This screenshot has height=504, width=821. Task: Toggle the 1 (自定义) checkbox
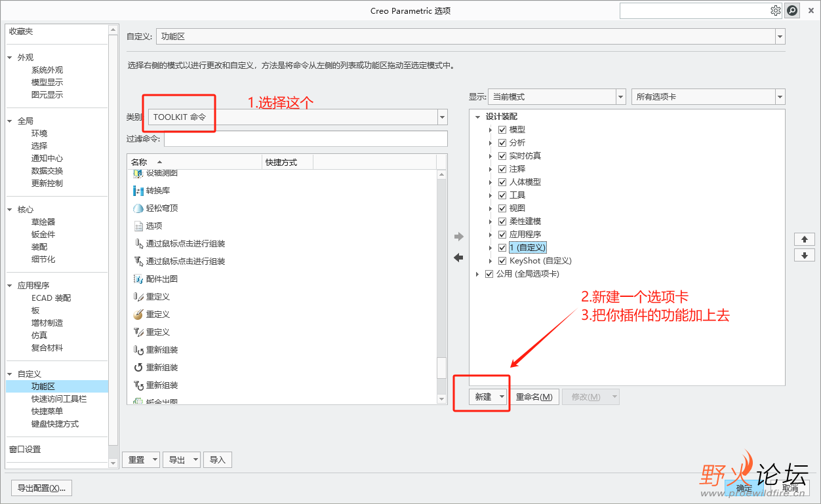(x=502, y=248)
